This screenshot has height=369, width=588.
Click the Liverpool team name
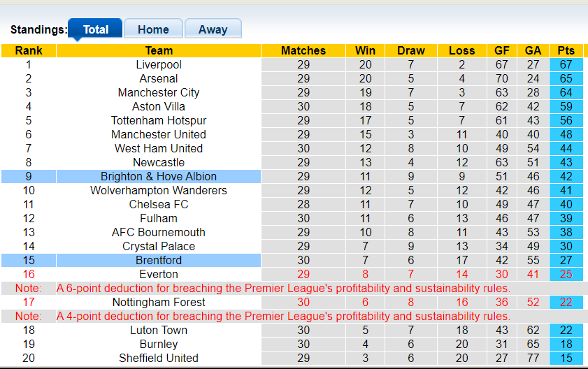(159, 64)
